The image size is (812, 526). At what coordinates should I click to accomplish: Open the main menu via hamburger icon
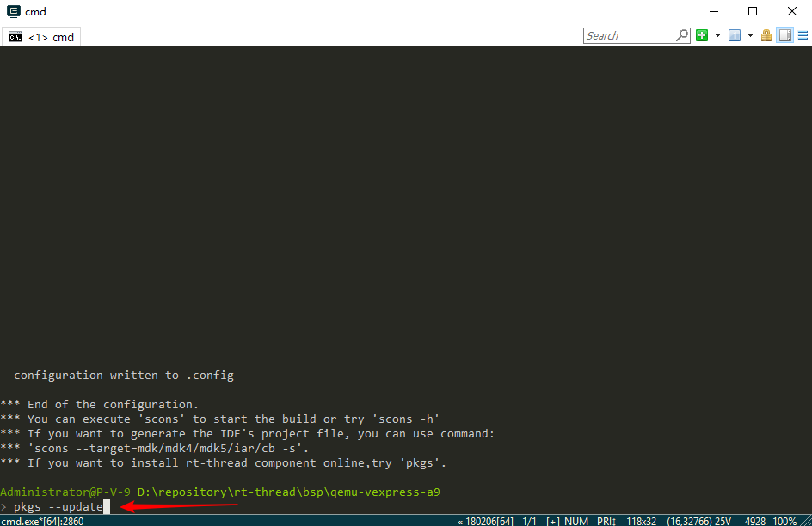point(803,35)
